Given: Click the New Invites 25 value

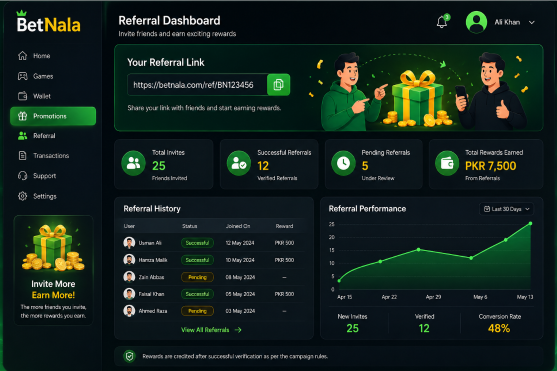Looking at the screenshot, I should pyautogui.click(x=352, y=328).
